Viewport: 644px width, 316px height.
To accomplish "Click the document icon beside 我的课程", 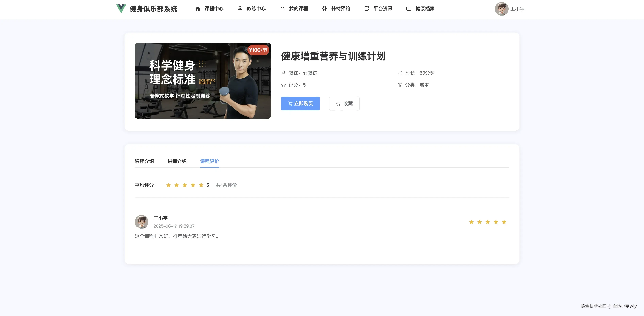I will 282,9.
